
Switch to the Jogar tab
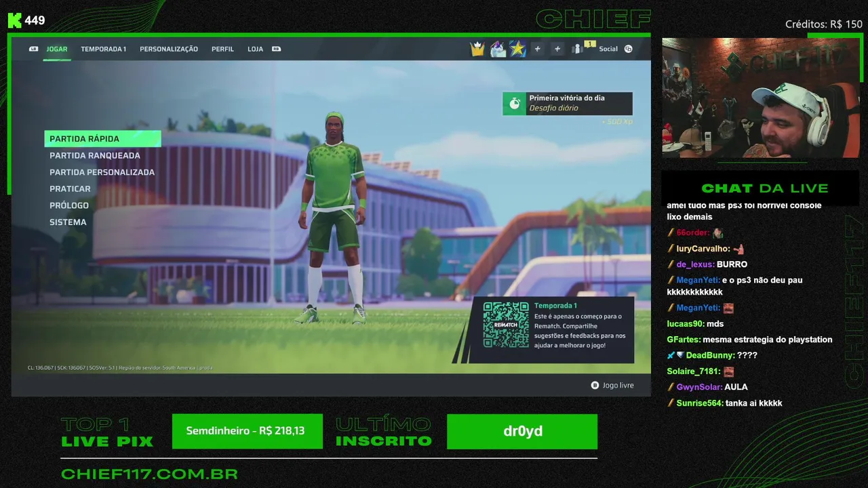57,49
